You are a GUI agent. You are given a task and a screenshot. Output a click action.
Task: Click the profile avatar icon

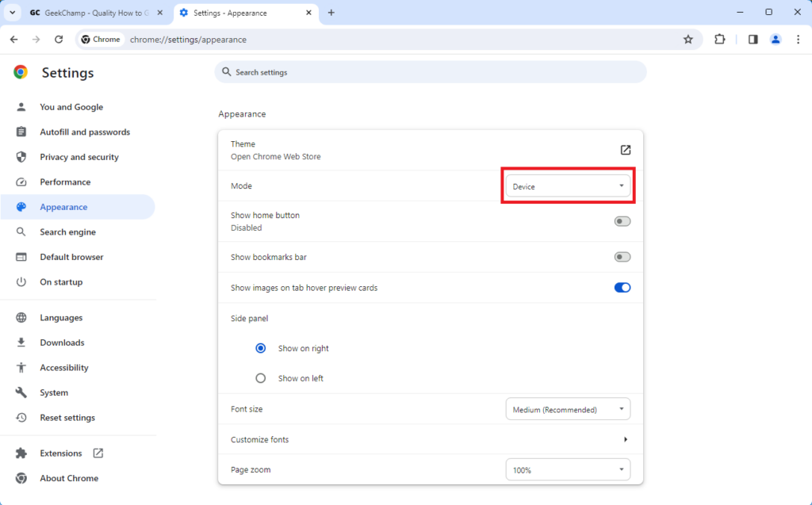point(776,40)
